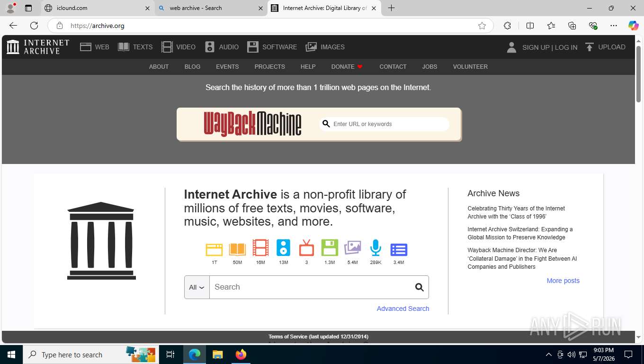The height and width of the screenshot is (364, 644).
Task: Open the HELP menu item
Action: (308, 67)
